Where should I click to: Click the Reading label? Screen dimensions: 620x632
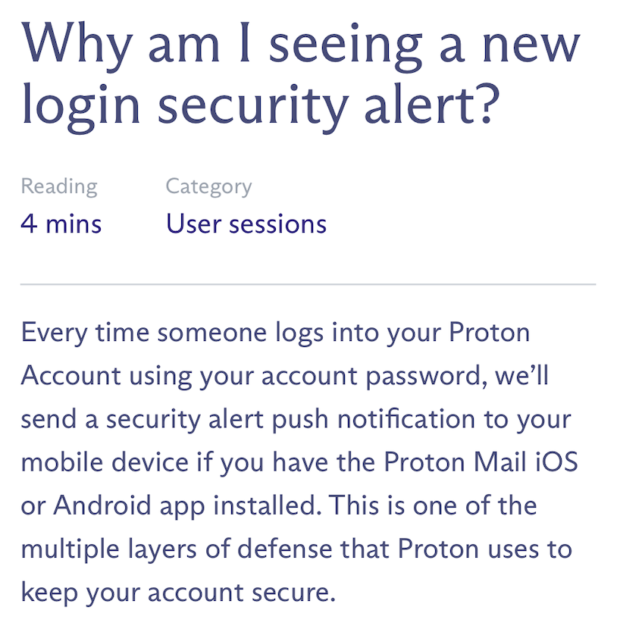[x=59, y=187]
